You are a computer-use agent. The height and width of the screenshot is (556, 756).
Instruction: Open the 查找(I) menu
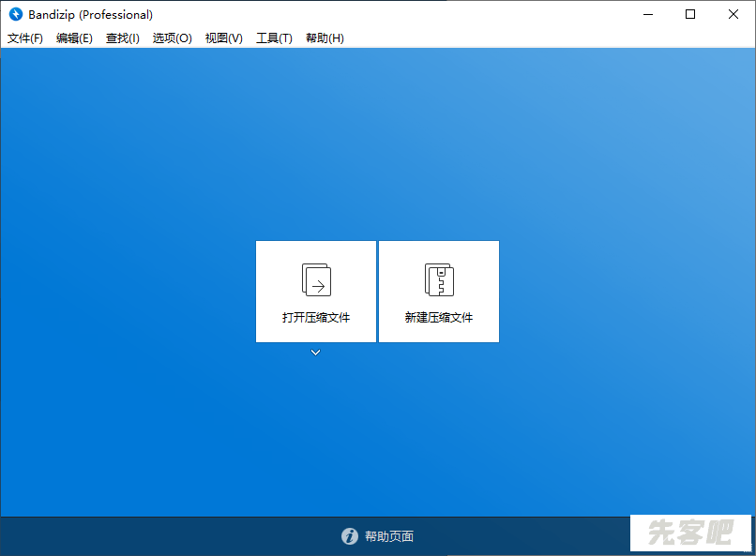[x=123, y=38]
